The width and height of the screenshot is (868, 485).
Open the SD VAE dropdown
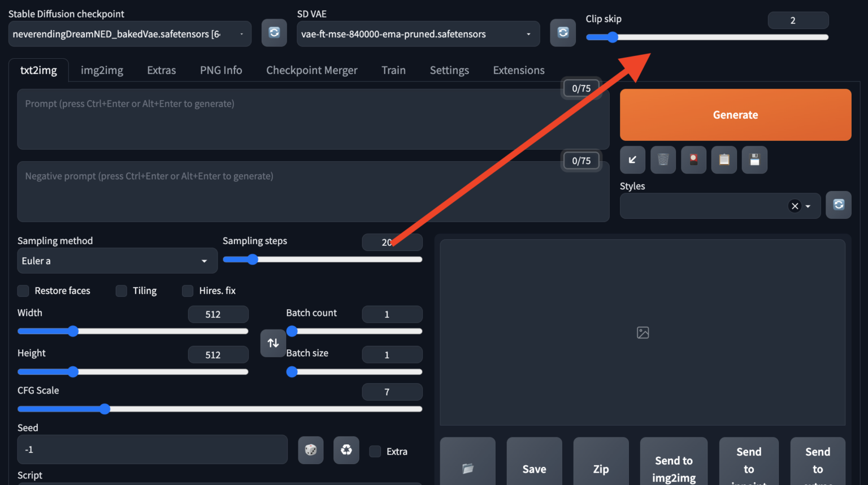(x=418, y=34)
